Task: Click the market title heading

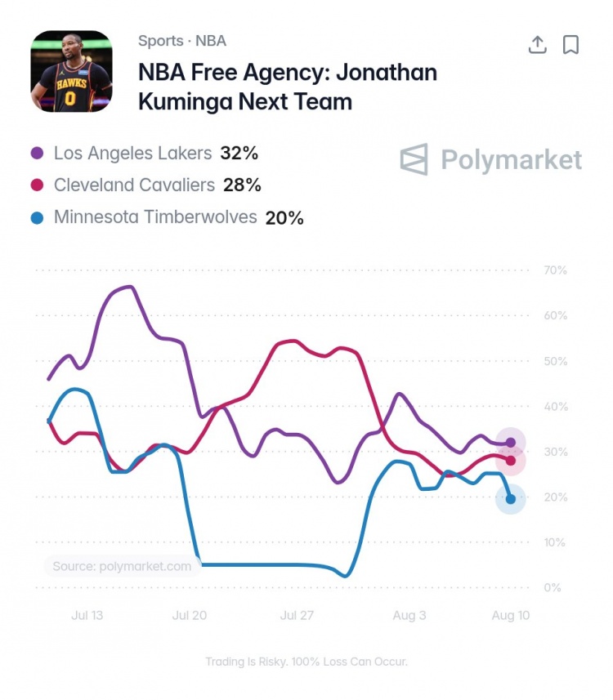Action: (x=288, y=87)
